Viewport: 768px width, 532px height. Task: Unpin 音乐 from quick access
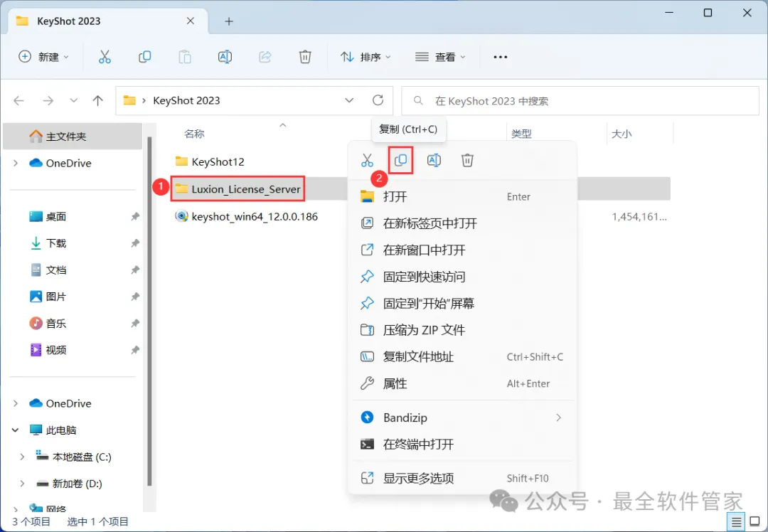point(135,324)
